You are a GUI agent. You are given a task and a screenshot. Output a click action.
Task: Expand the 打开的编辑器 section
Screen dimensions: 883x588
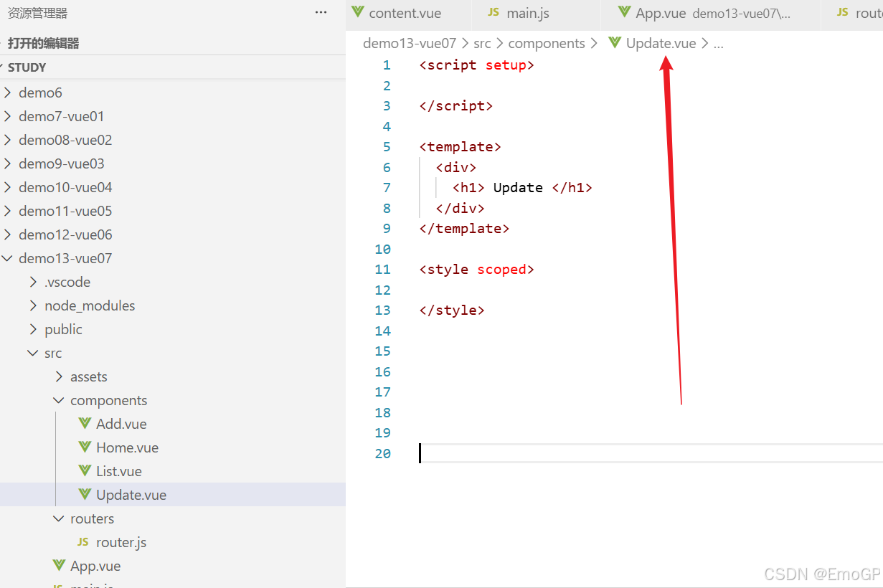pos(44,43)
